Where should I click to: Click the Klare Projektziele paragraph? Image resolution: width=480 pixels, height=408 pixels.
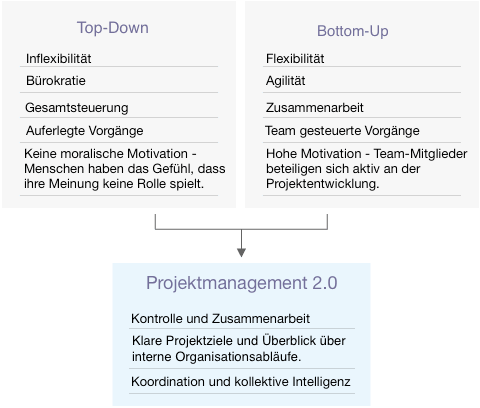point(239,349)
